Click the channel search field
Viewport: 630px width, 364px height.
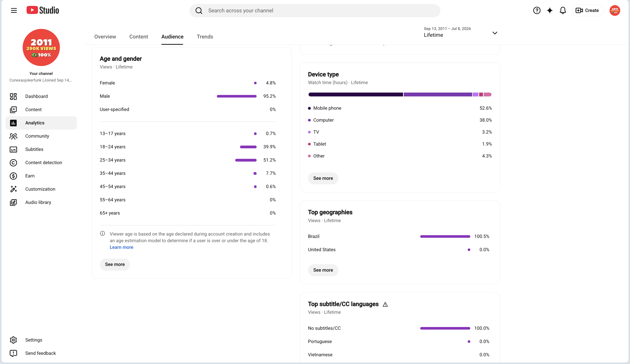(315, 10)
